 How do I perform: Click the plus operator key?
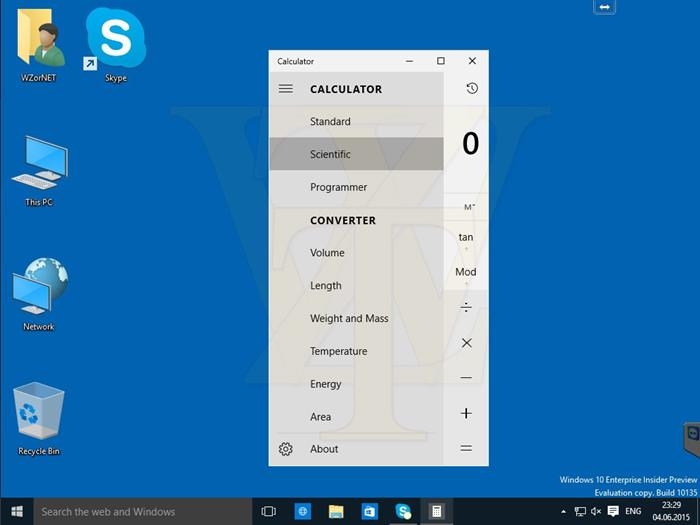tap(466, 413)
